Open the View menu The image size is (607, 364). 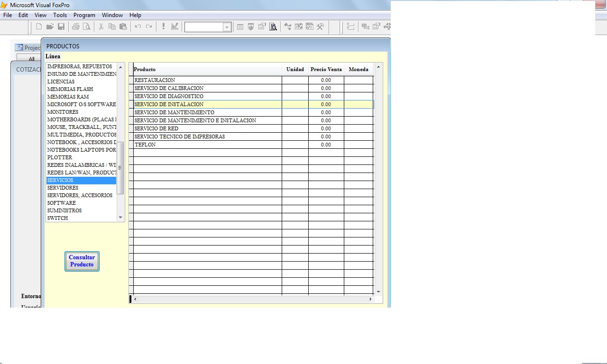pyautogui.click(x=40, y=15)
